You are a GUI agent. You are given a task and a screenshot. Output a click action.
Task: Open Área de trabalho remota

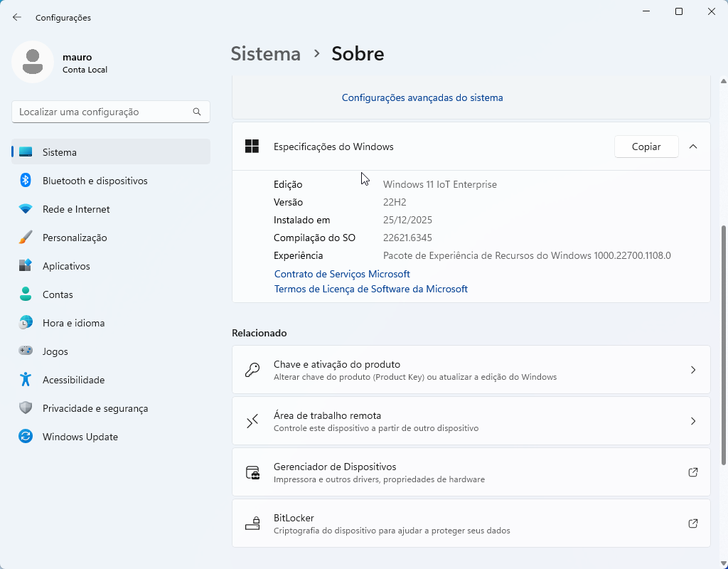point(471,421)
